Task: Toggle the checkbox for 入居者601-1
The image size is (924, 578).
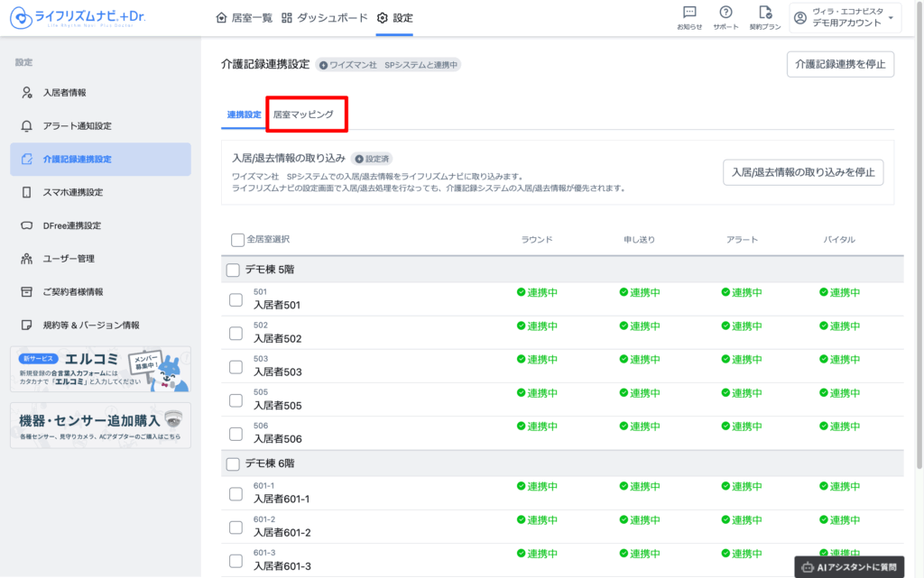Action: [236, 493]
